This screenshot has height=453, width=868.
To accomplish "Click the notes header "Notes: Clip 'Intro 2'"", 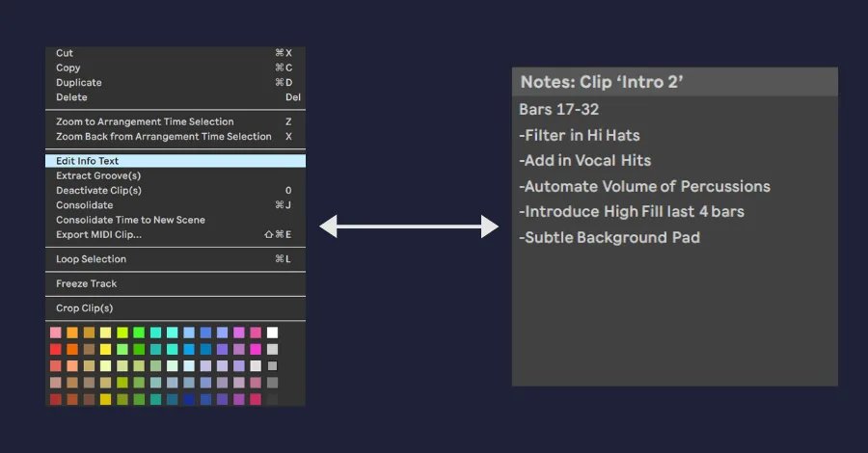I will 602,82.
